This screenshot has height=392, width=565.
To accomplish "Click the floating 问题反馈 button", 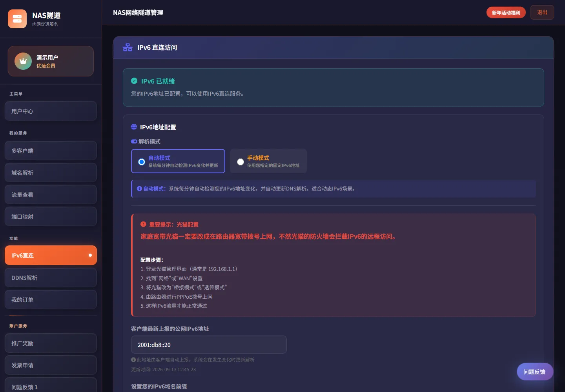I will point(535,372).
